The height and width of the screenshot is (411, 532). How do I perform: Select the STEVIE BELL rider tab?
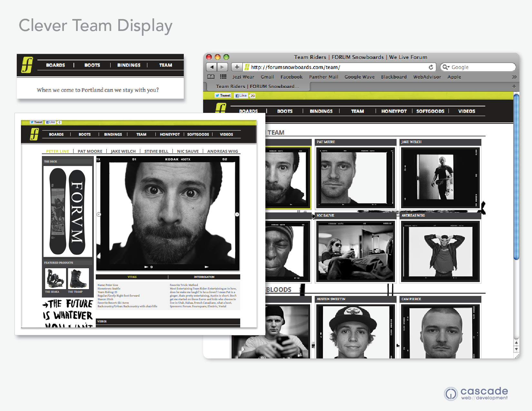coord(156,151)
